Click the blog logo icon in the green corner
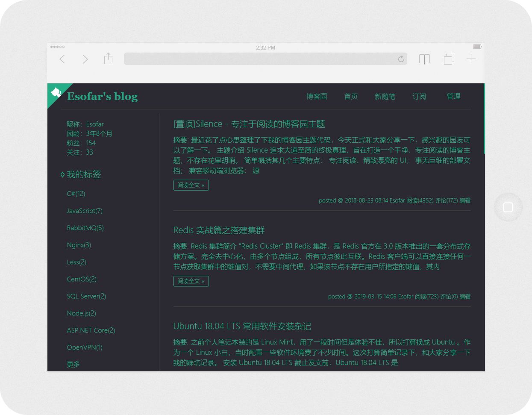This screenshot has height=415, width=532. pos(56,92)
